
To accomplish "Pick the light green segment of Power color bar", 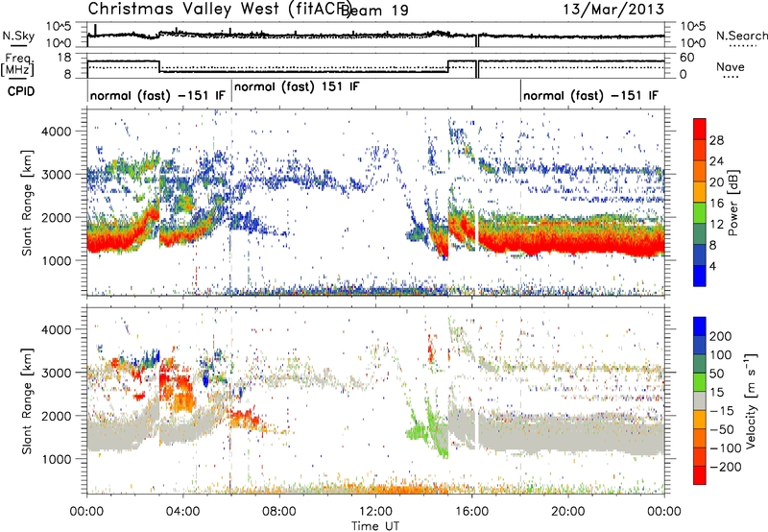I will point(700,212).
